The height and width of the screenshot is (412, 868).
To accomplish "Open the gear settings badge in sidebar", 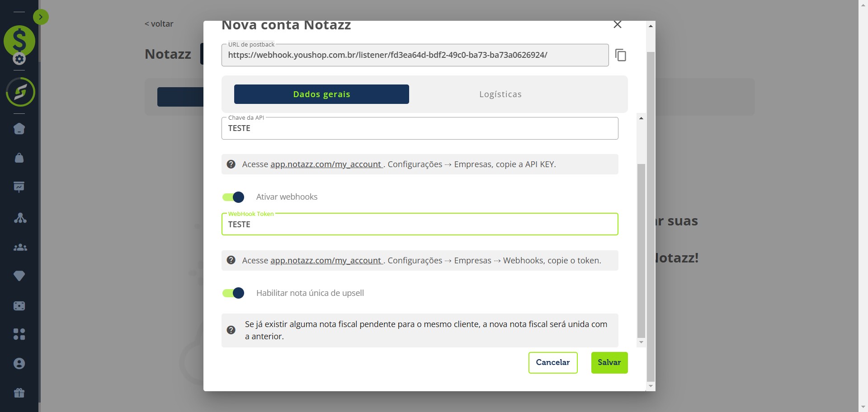I will [x=19, y=59].
